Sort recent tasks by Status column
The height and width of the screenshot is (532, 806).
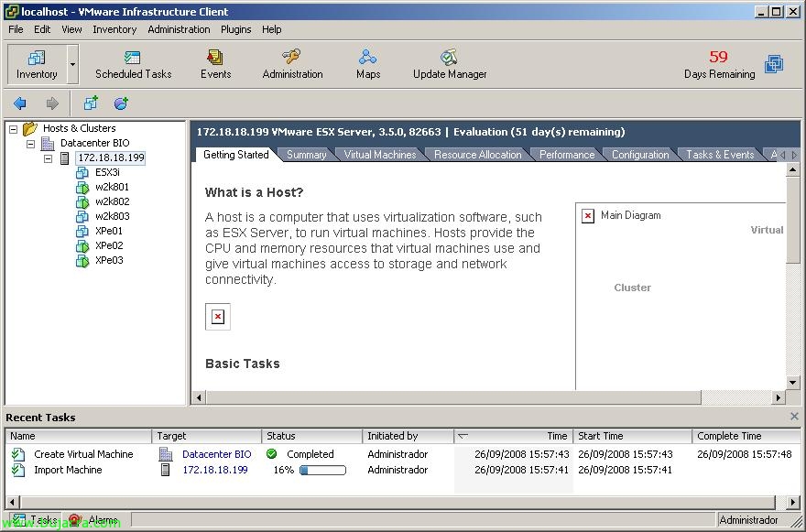312,436
